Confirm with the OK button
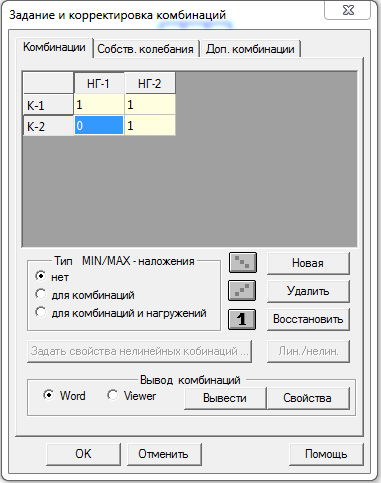This screenshot has width=381, height=483. coord(83,454)
